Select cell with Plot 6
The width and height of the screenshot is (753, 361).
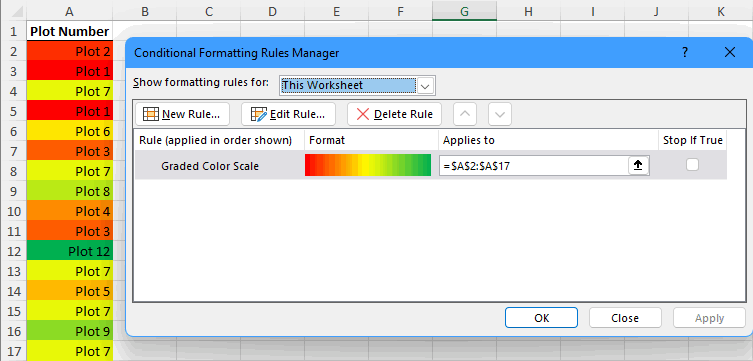[x=69, y=131]
